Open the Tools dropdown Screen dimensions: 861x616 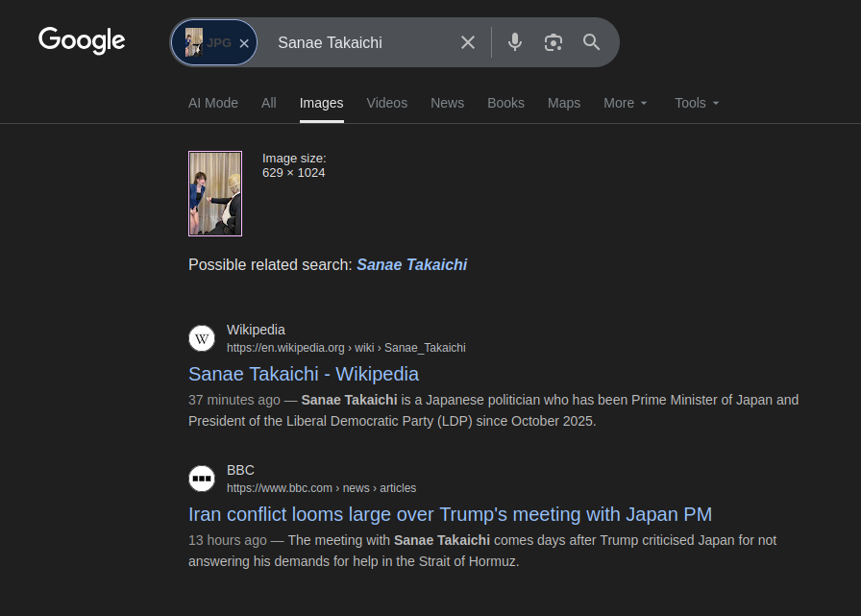click(x=697, y=103)
